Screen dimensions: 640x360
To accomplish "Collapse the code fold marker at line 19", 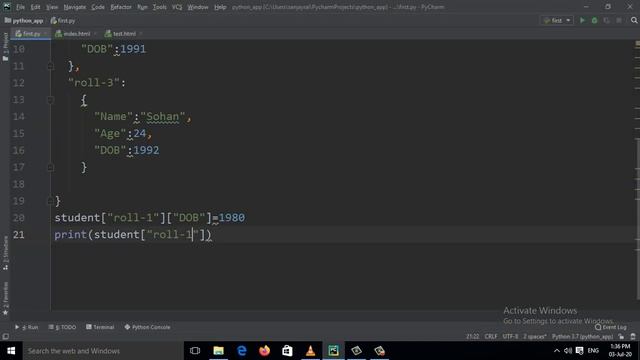I will click(51, 201).
